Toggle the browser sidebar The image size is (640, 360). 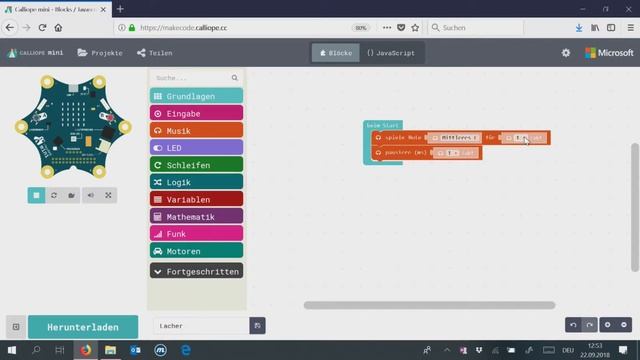611,28
